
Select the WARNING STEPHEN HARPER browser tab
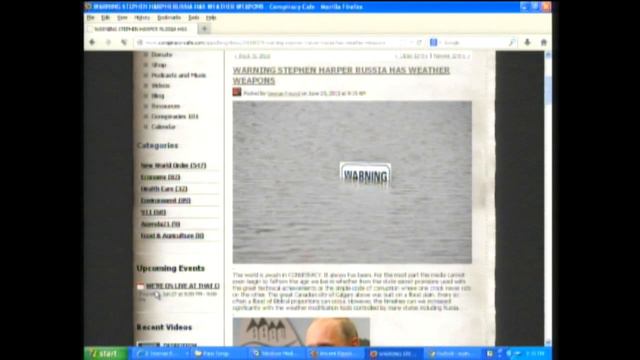pyautogui.click(x=141, y=29)
